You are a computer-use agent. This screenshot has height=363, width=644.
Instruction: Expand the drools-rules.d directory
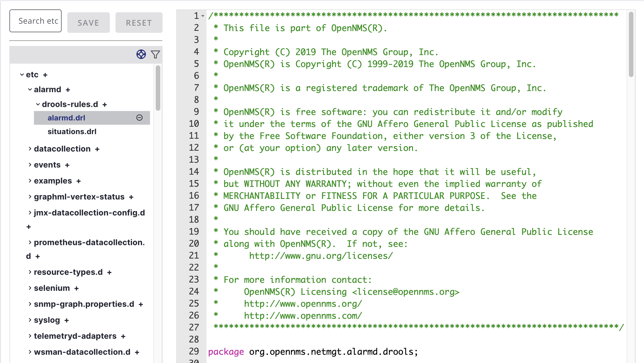(x=37, y=104)
